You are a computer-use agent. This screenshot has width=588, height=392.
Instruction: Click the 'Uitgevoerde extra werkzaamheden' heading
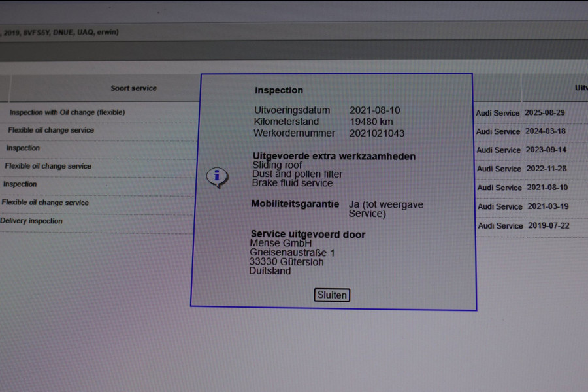[x=334, y=156]
